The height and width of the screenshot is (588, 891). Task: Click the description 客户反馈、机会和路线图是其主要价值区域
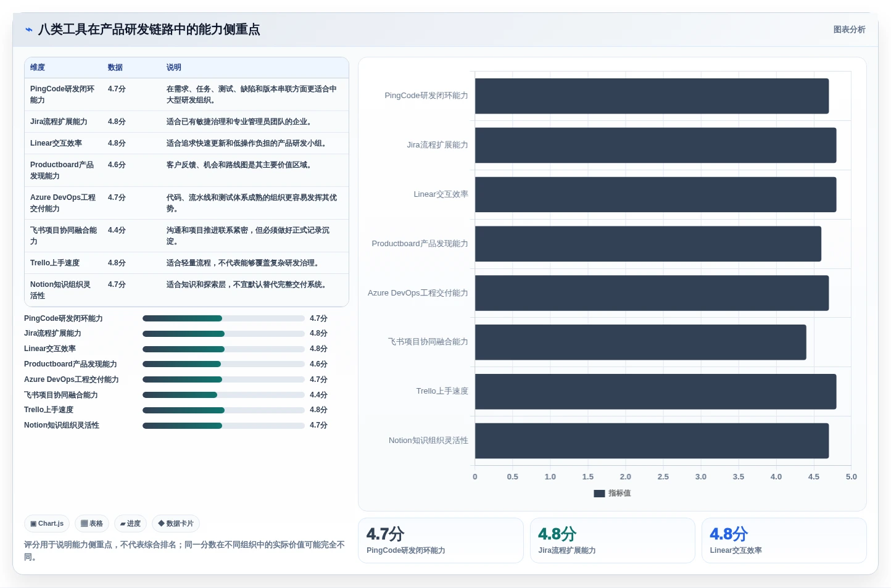(240, 165)
